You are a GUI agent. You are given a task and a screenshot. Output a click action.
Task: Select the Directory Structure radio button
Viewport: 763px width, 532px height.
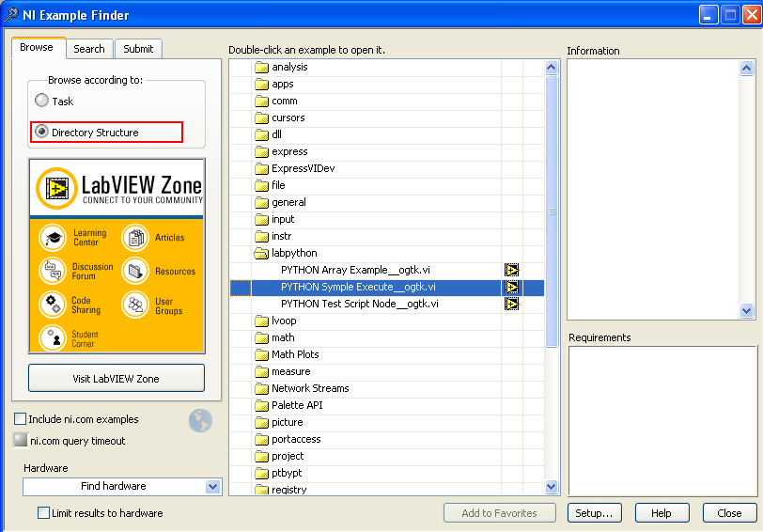42,133
